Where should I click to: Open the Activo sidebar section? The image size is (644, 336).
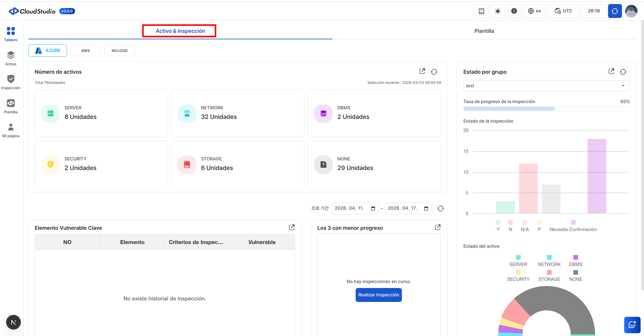pos(11,58)
